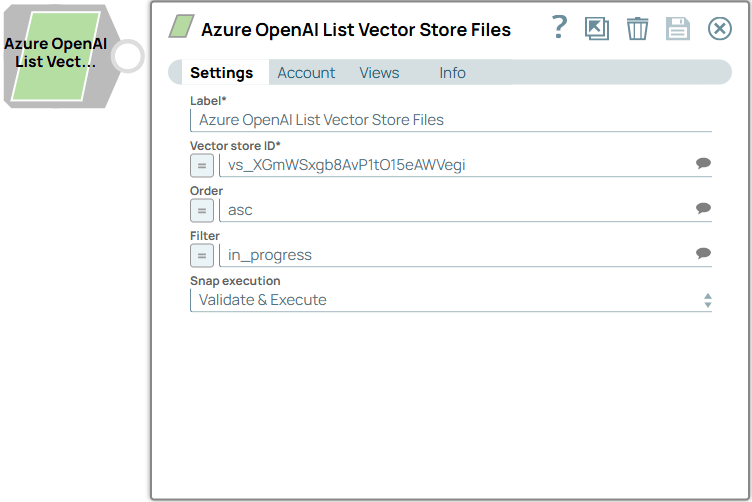Open suggestions bubble for Vector store ID
The height and width of the screenshot is (502, 752).
pyautogui.click(x=703, y=163)
